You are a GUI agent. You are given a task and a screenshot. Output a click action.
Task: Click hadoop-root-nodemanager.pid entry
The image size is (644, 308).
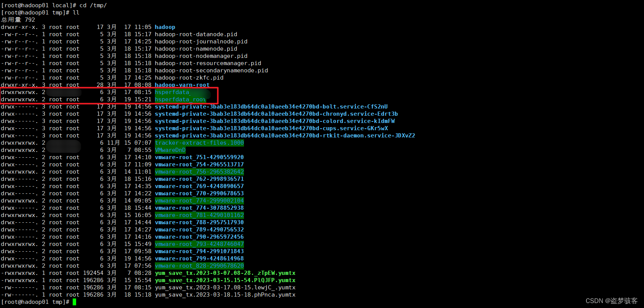[x=201, y=56]
